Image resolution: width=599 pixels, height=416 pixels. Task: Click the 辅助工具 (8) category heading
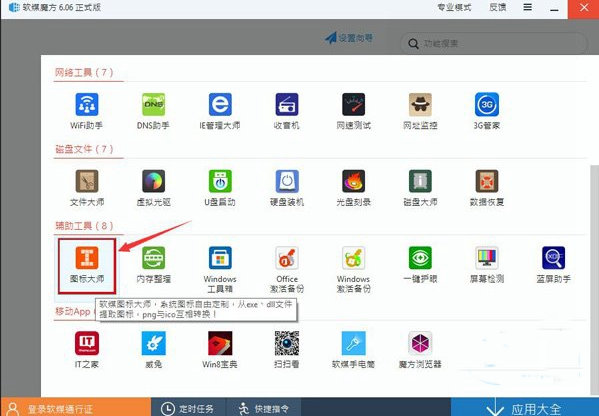[84, 226]
